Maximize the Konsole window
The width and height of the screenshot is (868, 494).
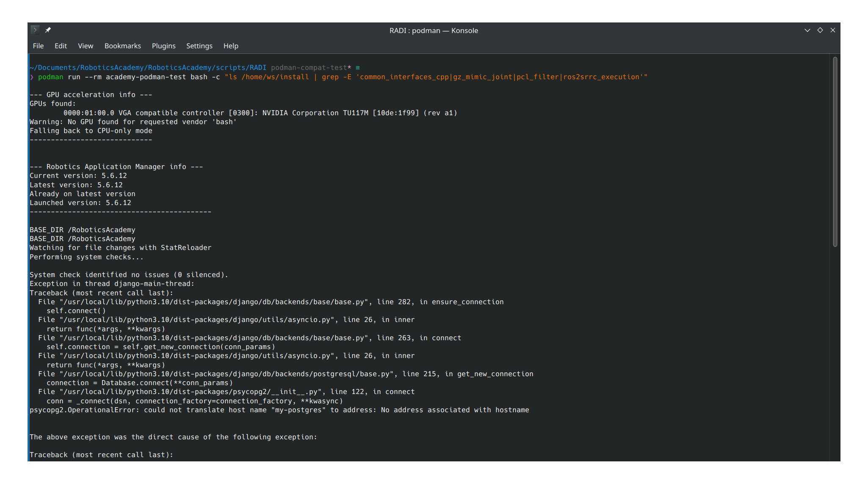(x=820, y=30)
